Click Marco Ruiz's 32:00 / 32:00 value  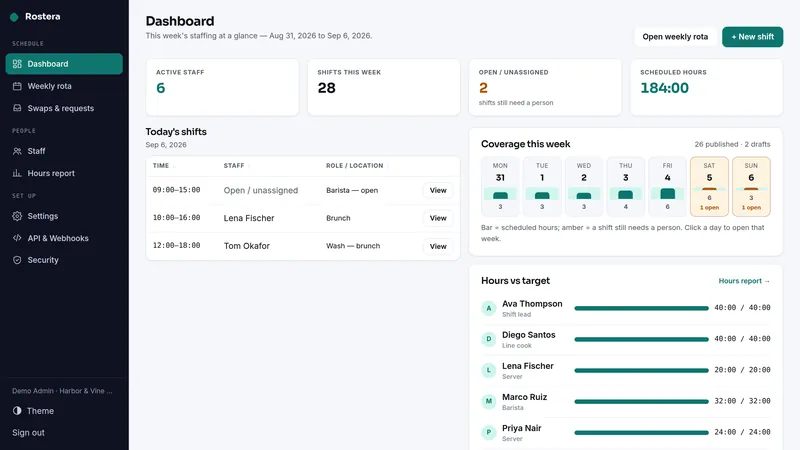coord(742,401)
